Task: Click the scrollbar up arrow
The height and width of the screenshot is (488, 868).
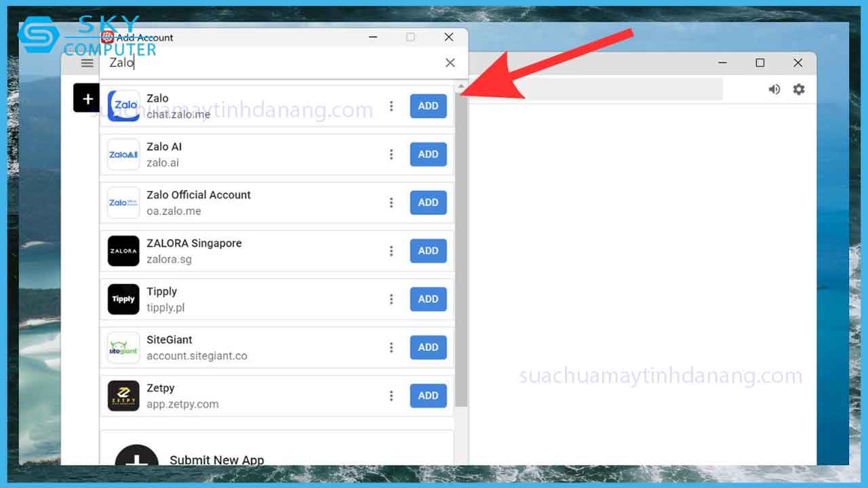Action: click(x=461, y=87)
